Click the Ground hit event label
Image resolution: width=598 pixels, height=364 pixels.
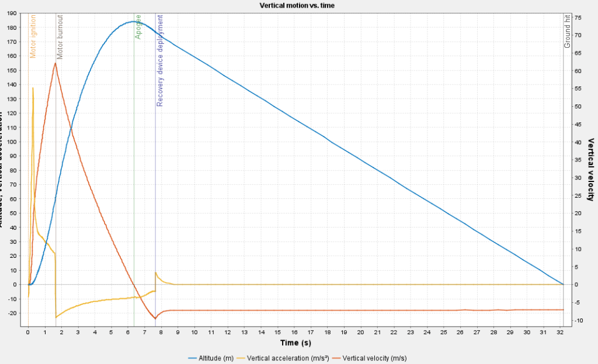pyautogui.click(x=566, y=32)
